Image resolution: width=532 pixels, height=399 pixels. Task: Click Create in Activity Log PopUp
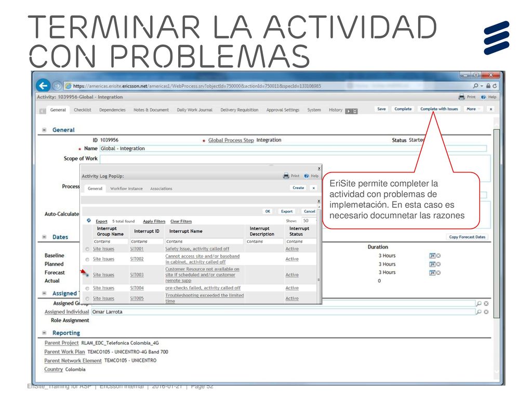pyautogui.click(x=298, y=188)
